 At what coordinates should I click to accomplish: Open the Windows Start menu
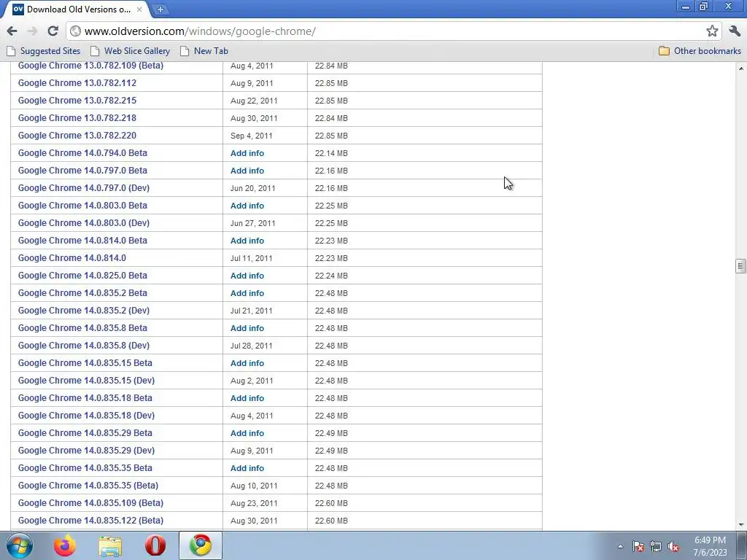(20, 545)
